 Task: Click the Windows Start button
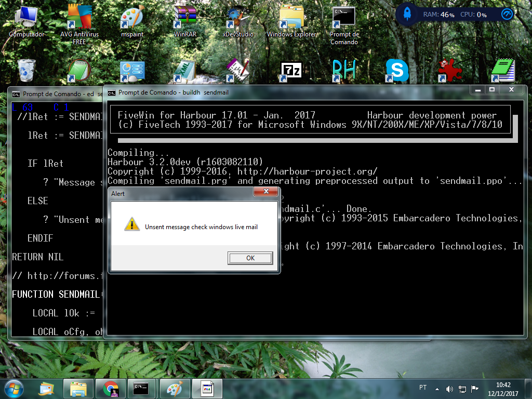[15, 388]
